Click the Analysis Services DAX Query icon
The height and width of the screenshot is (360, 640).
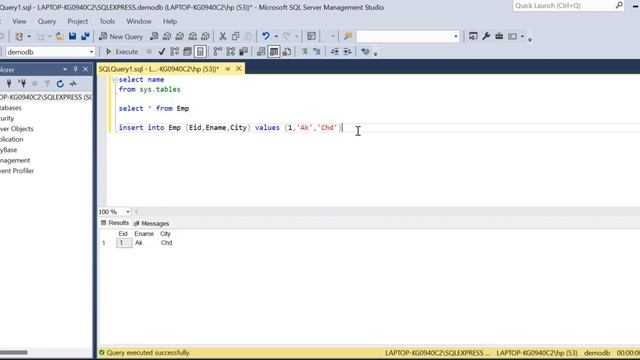coord(205,36)
